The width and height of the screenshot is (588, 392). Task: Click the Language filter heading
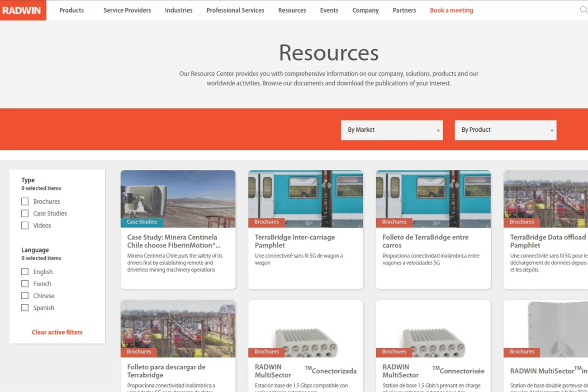[35, 250]
